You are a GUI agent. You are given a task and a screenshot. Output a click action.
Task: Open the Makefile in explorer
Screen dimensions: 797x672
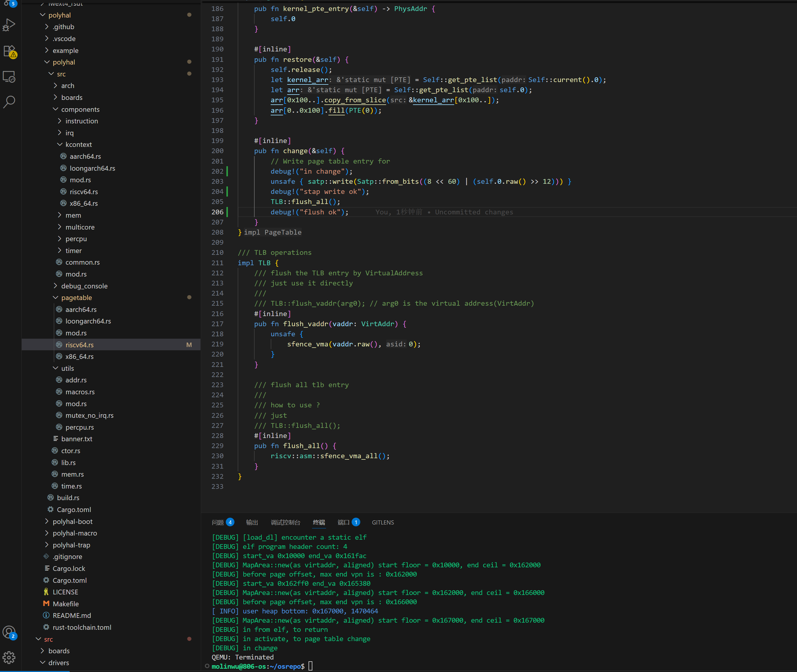[65, 604]
